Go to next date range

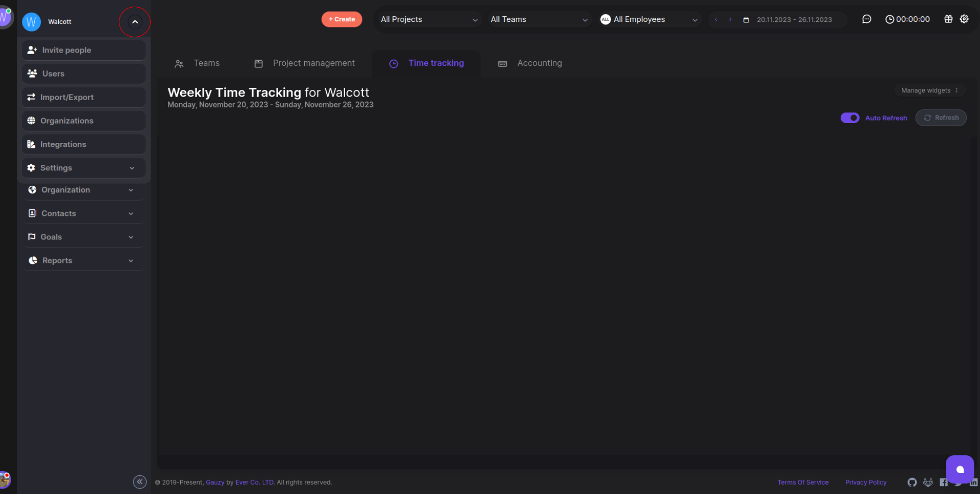pyautogui.click(x=730, y=19)
